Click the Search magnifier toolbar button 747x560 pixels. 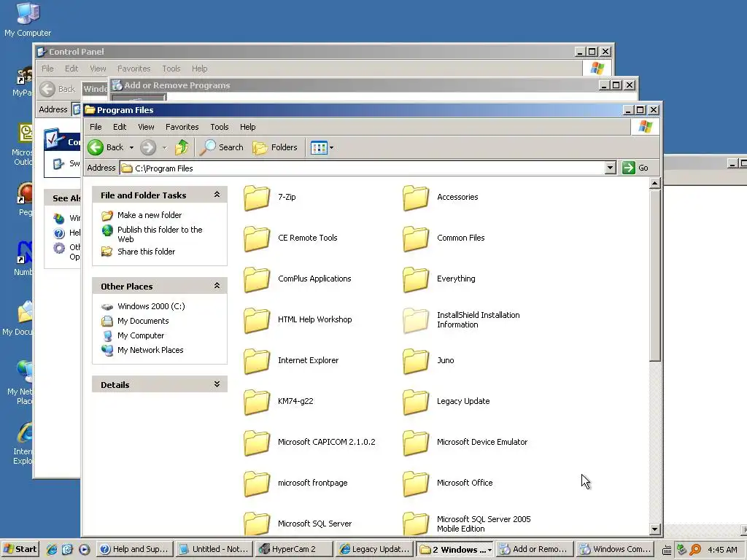222,147
